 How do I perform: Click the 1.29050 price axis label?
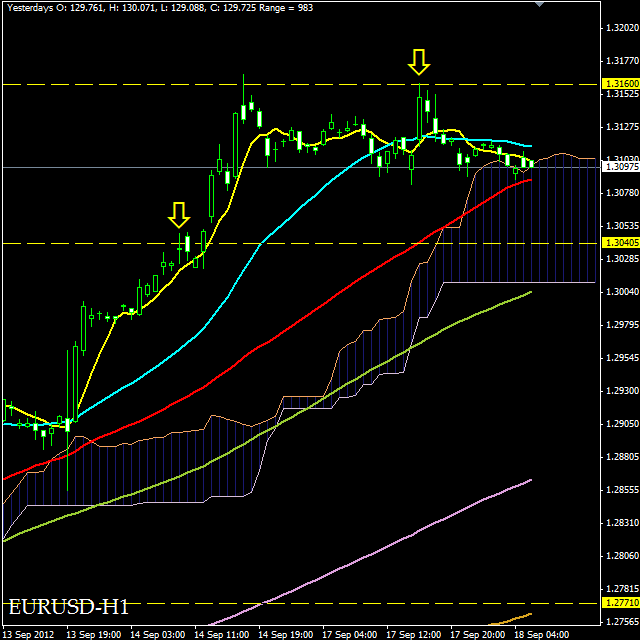[622, 424]
